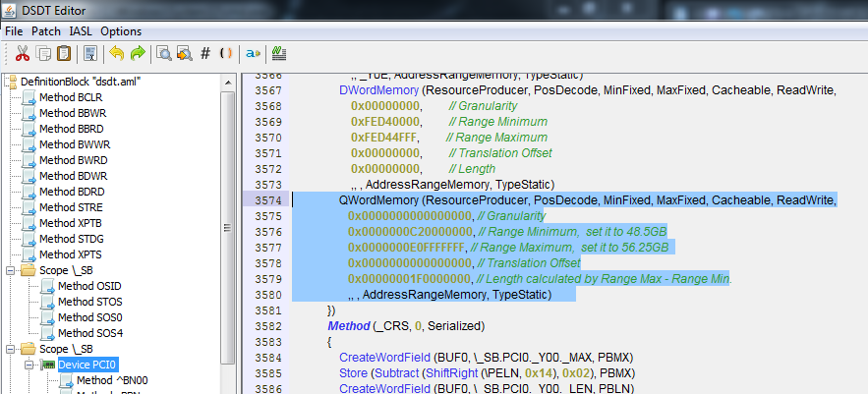Select Method STDG in tree

point(72,239)
